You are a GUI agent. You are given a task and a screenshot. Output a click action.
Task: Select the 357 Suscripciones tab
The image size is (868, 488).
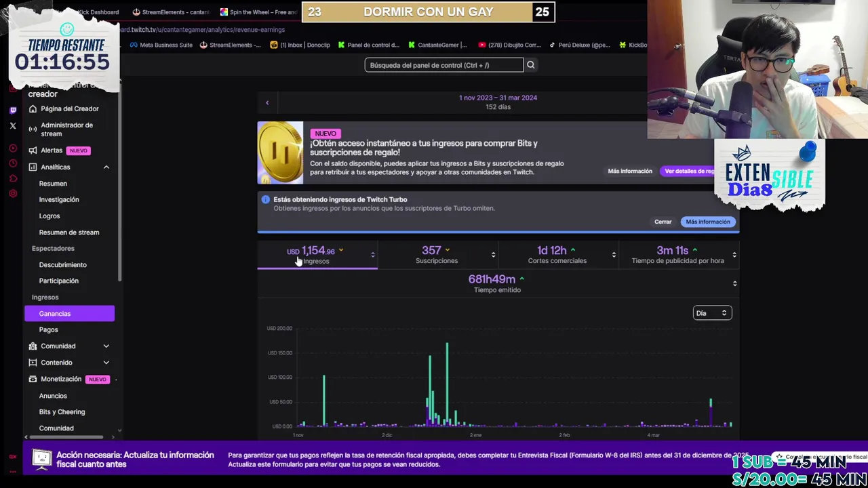point(437,255)
